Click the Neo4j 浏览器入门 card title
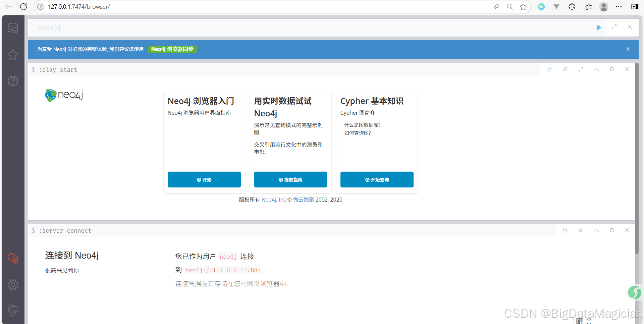 (x=201, y=101)
